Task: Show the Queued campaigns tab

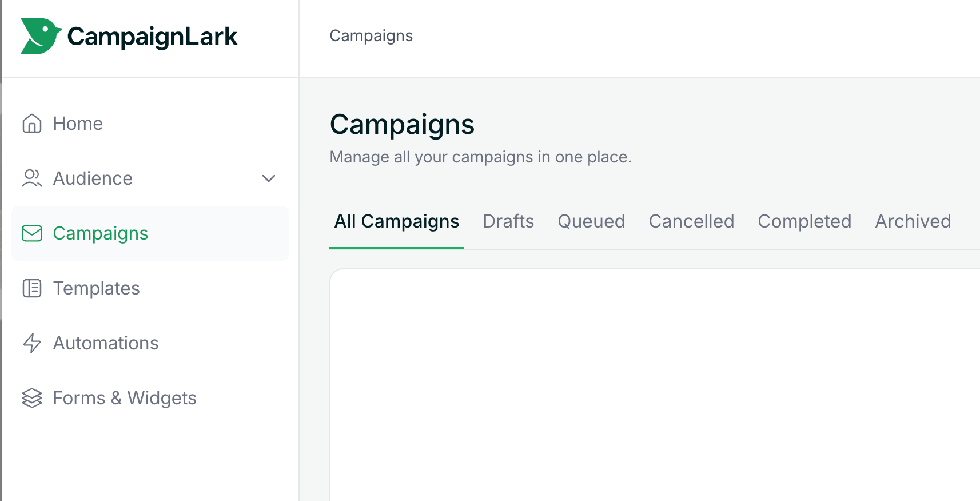Action: click(591, 222)
